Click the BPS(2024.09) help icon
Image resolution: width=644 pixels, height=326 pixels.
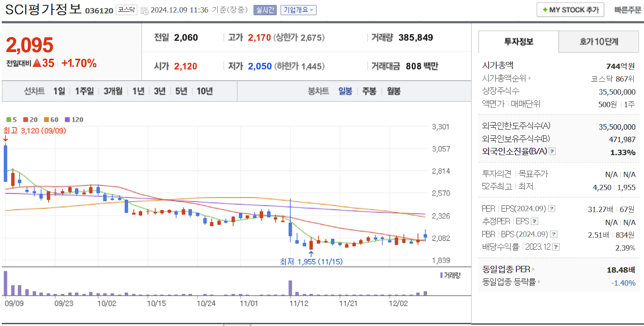(x=554, y=234)
